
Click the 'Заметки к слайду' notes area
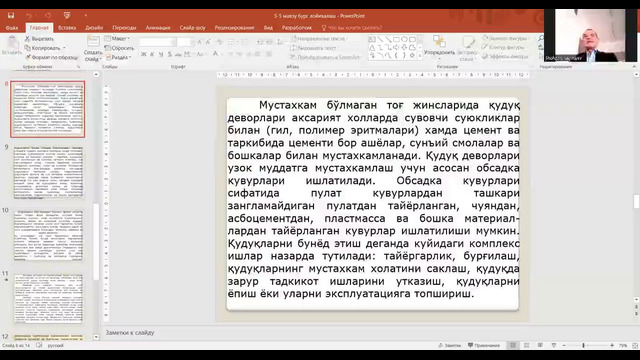click(x=130, y=333)
